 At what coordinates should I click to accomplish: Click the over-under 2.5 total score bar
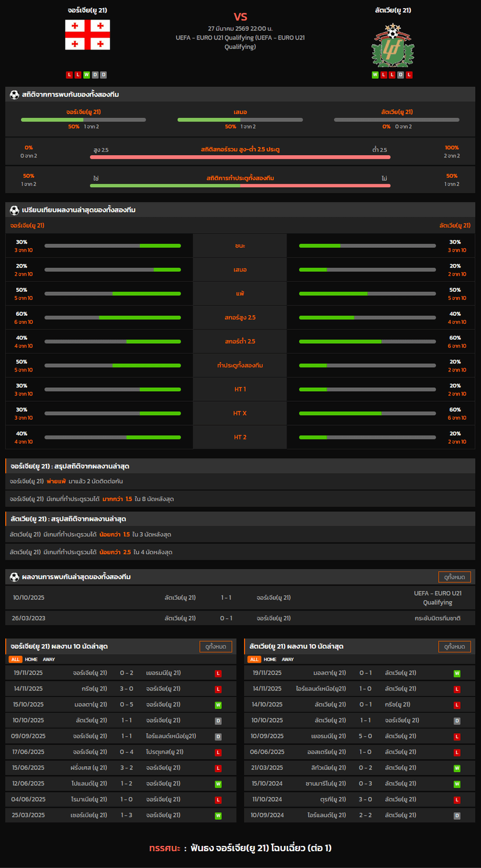point(240,156)
